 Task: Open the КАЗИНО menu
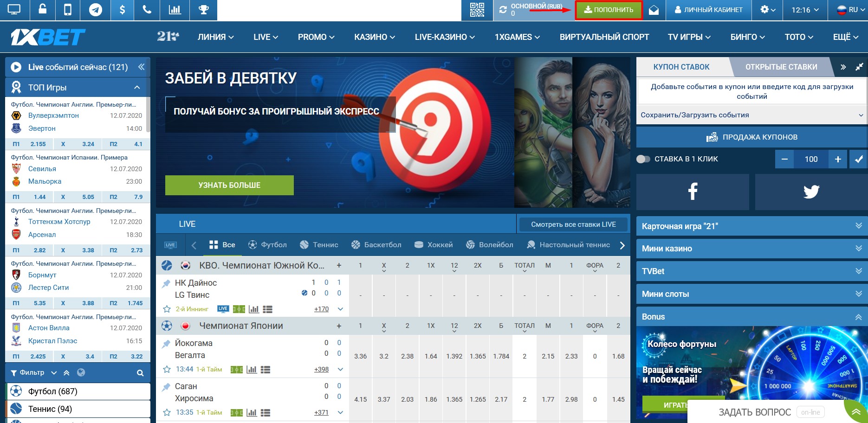374,37
